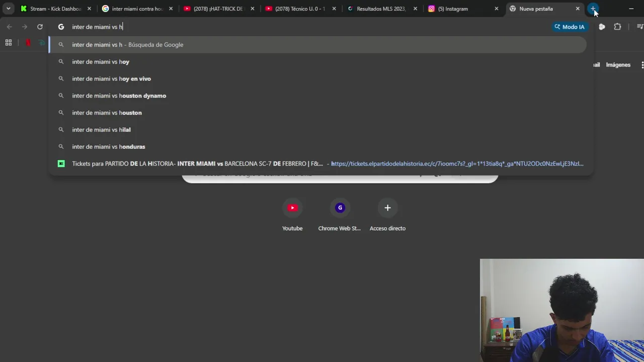Screen dimensions: 644x362
Task: Pick the 'inter de miami vs houston' suggestion
Action: (317, 113)
